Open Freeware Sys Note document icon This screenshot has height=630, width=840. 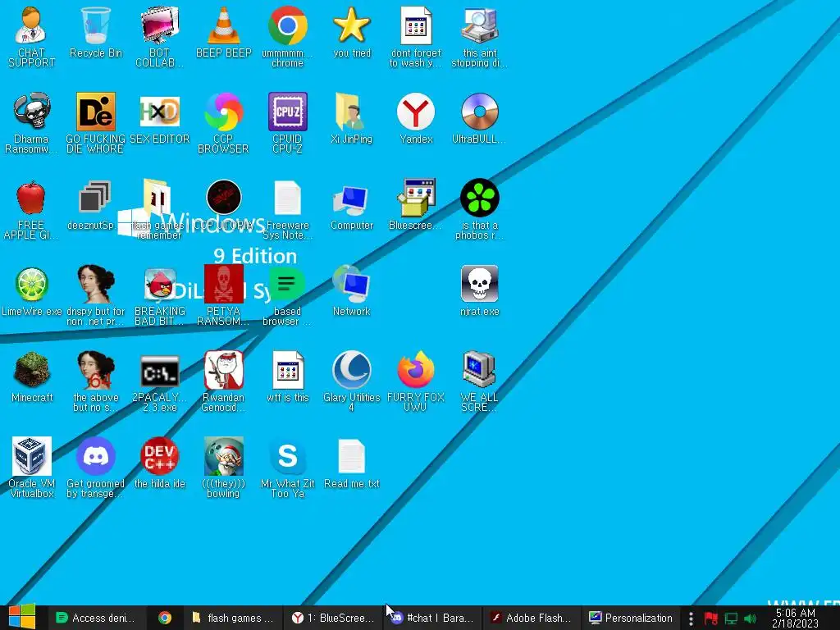[288, 209]
